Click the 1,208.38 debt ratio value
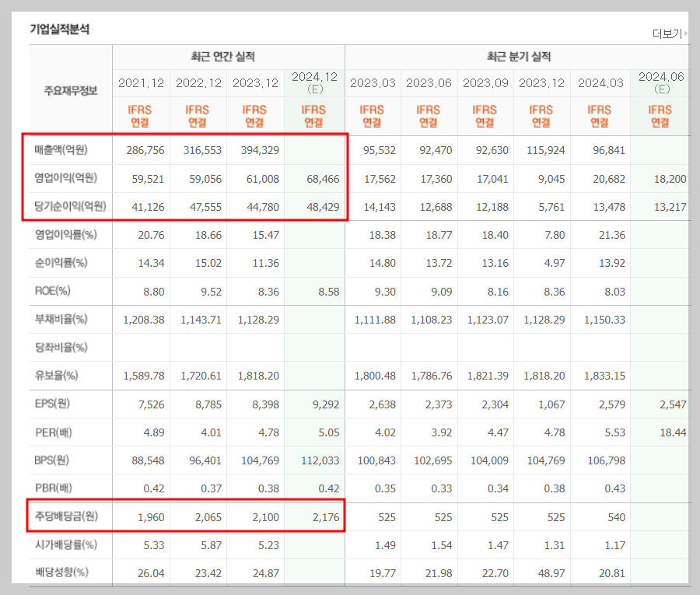Screen dimensions: 700x595 pyautogui.click(x=143, y=320)
